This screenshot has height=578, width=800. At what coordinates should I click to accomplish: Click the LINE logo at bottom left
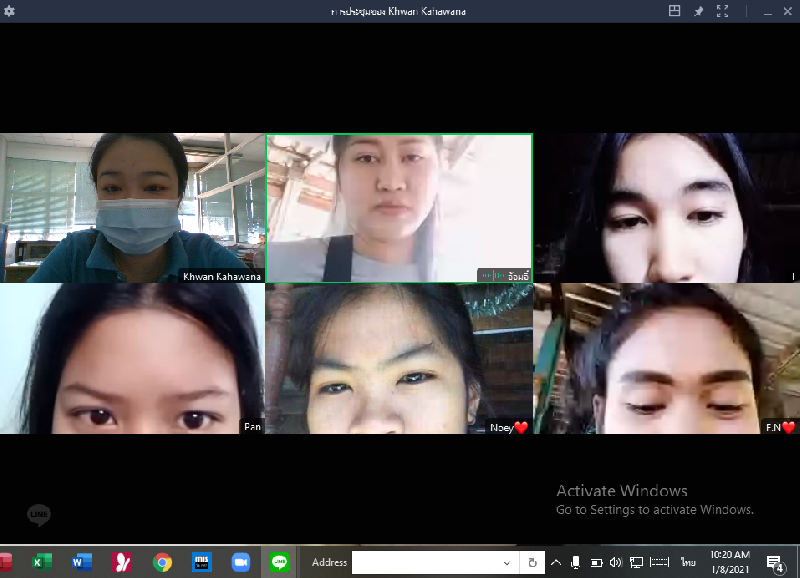(x=39, y=515)
